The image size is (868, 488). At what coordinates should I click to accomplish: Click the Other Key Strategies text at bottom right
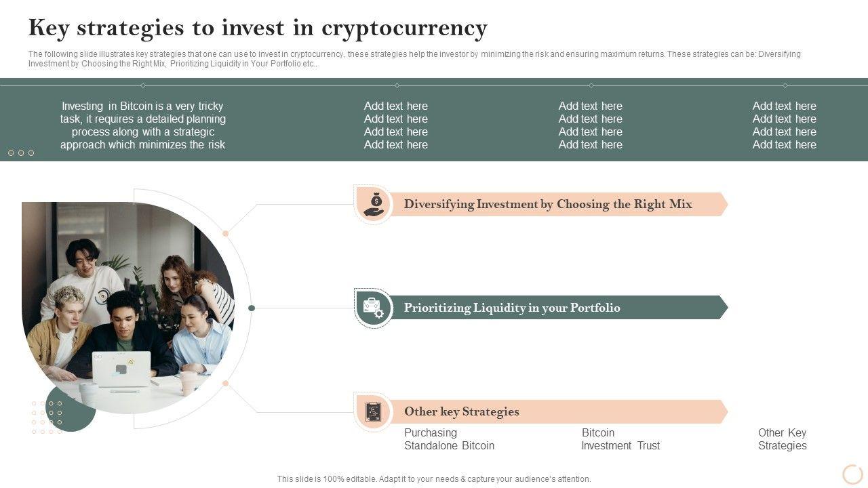click(783, 439)
